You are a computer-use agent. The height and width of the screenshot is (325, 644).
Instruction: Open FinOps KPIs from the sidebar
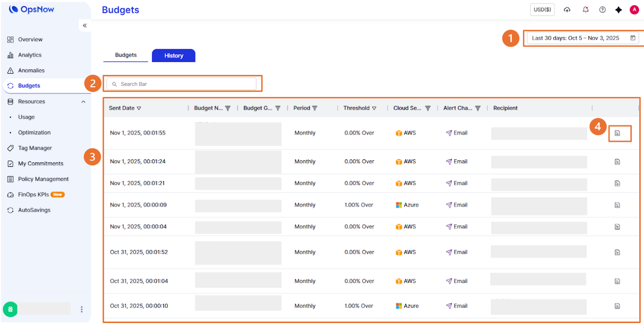click(33, 195)
